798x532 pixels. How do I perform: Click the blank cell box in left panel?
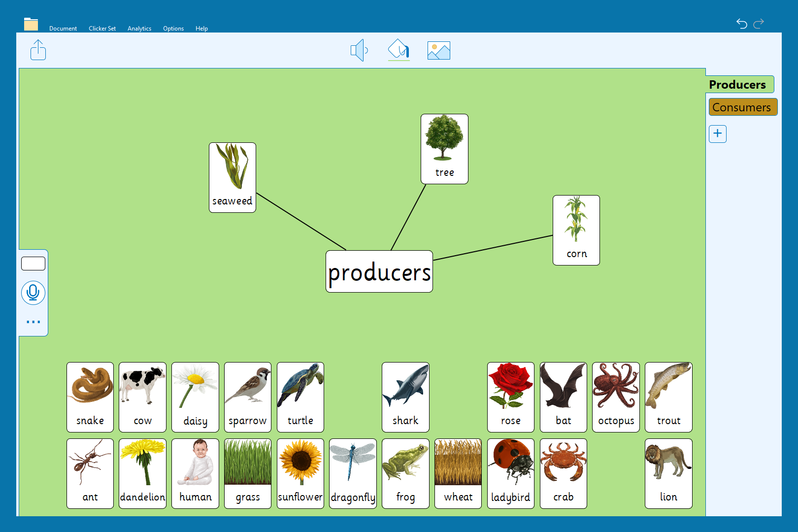33,264
